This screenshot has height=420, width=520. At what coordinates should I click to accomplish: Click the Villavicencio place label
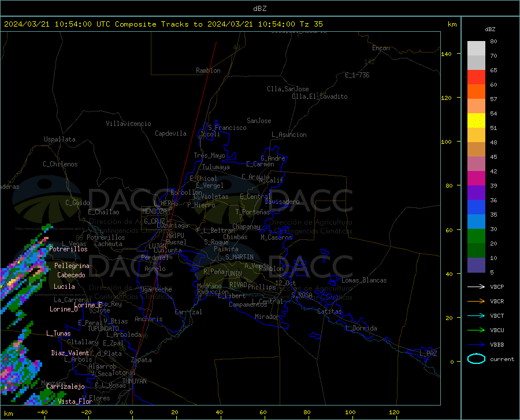click(128, 124)
